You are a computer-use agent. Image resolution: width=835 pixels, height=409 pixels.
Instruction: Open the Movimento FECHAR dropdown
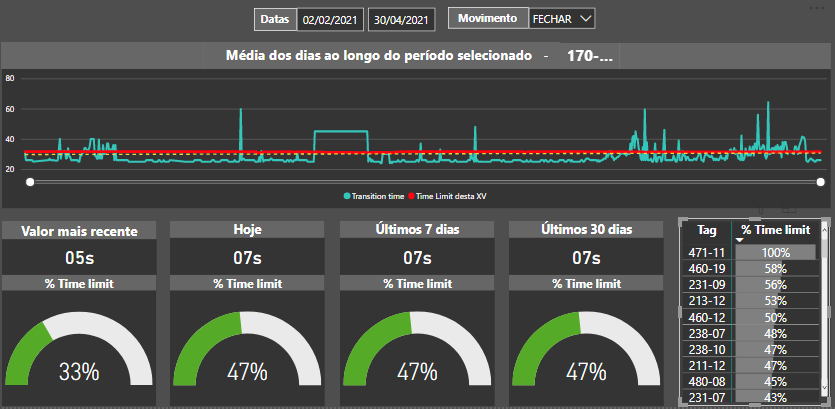[x=562, y=19]
